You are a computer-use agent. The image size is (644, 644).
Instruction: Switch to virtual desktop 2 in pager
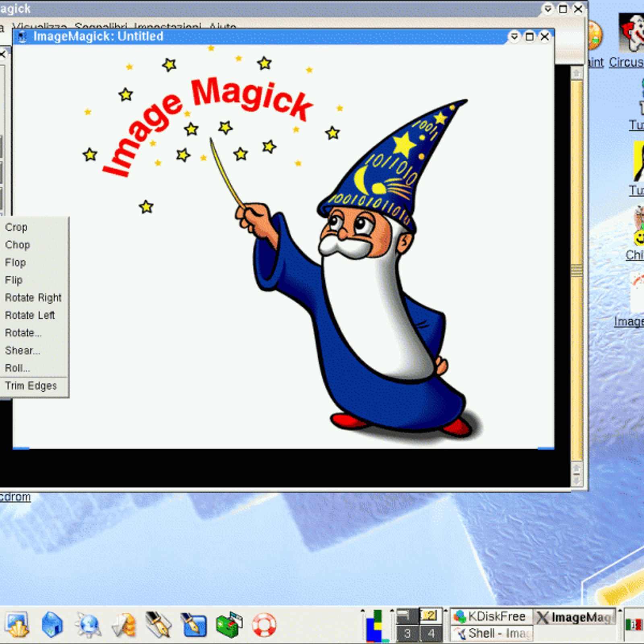[430, 616]
